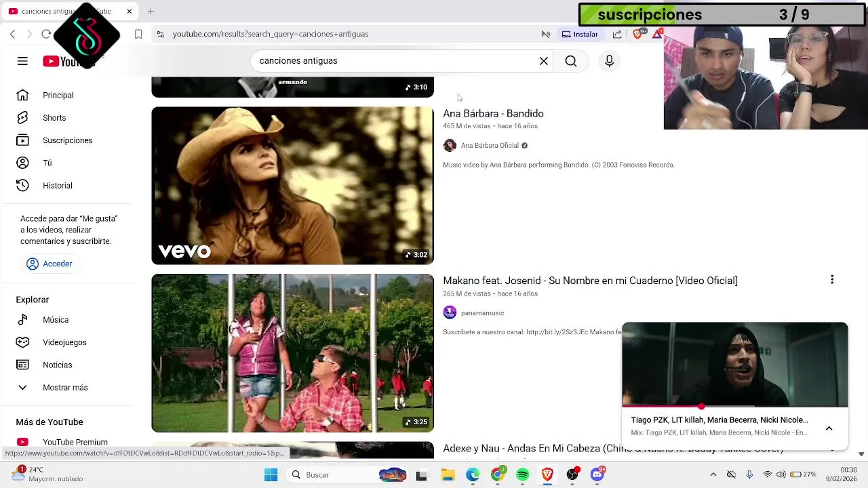Click the volume speaker in system tray
This screenshot has height=488, width=868.
pyautogui.click(x=781, y=474)
